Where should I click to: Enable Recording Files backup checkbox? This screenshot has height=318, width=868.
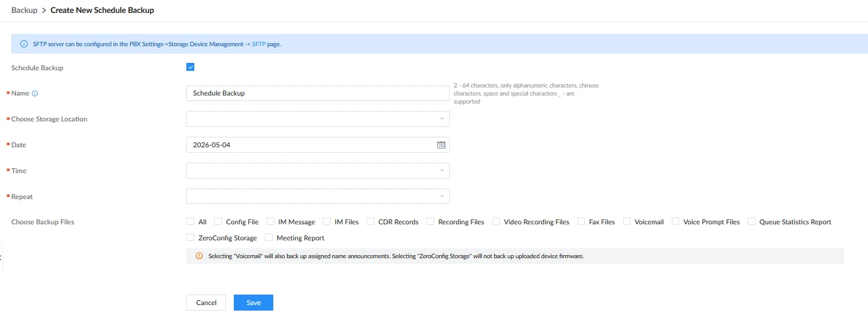[x=431, y=221]
